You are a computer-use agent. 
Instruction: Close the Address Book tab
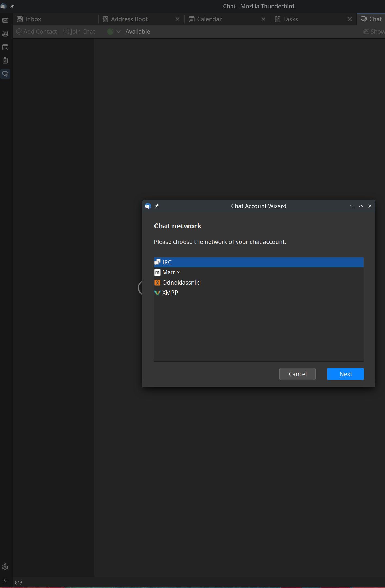tap(178, 19)
